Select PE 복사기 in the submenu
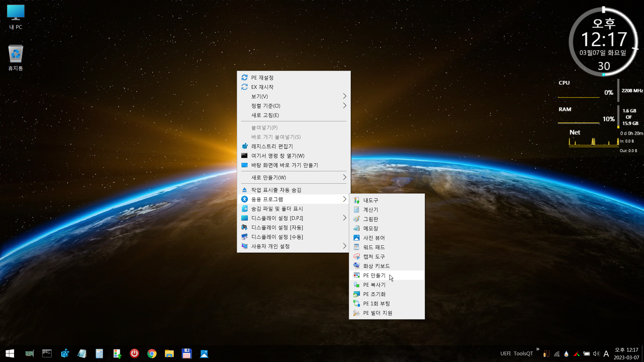Image resolution: width=644 pixels, height=362 pixels. click(x=387, y=285)
